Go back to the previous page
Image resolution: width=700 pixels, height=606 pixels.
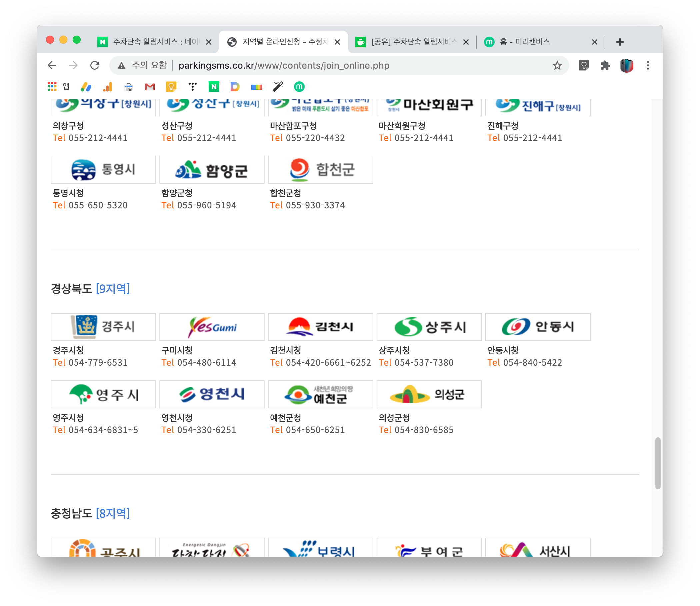pyautogui.click(x=52, y=65)
